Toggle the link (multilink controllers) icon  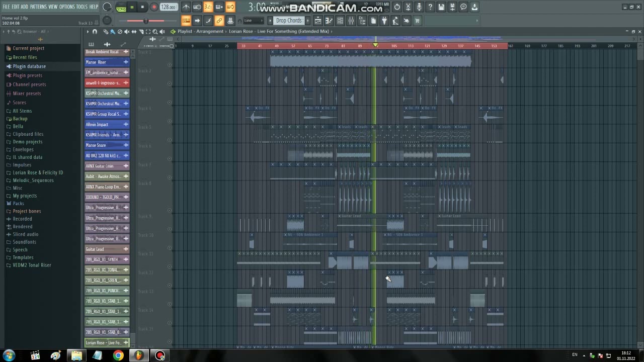point(219,21)
